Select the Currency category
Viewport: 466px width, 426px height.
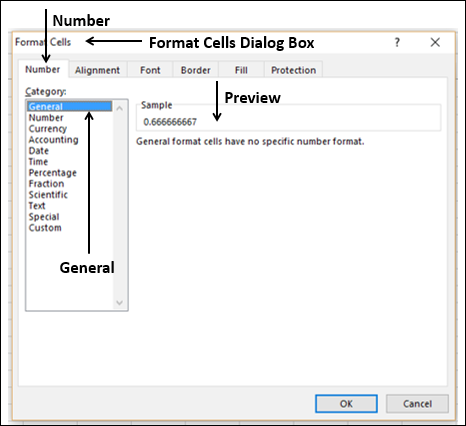(x=48, y=128)
